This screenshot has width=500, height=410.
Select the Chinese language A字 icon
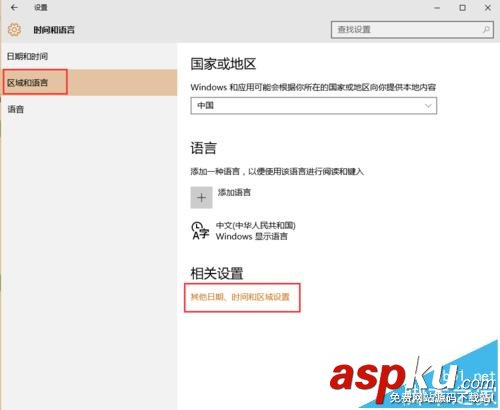[x=200, y=230]
